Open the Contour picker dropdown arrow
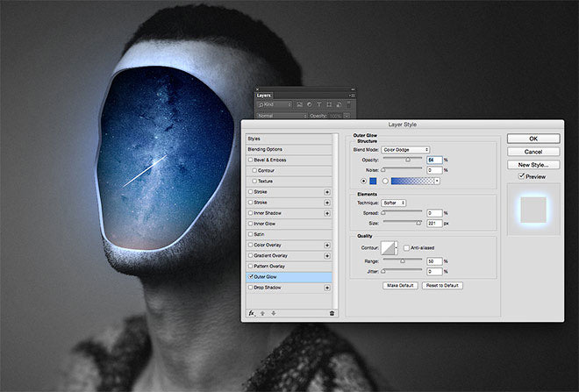 point(397,248)
